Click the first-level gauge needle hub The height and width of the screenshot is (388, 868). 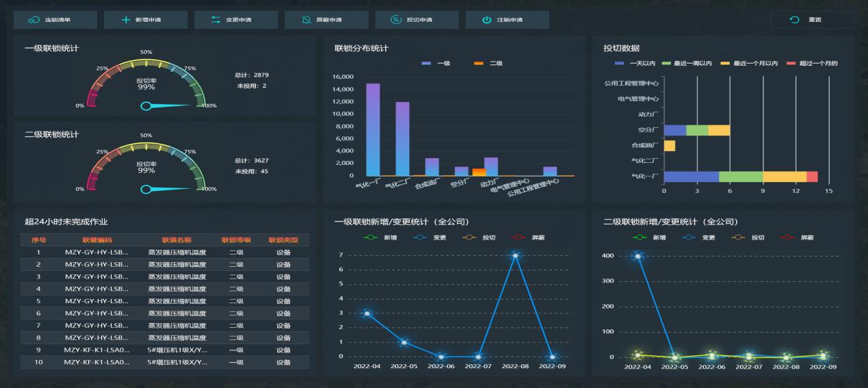point(146,106)
